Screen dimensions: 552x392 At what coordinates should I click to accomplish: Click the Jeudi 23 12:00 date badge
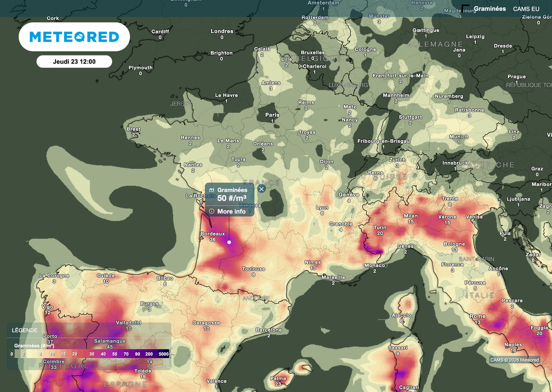click(74, 61)
